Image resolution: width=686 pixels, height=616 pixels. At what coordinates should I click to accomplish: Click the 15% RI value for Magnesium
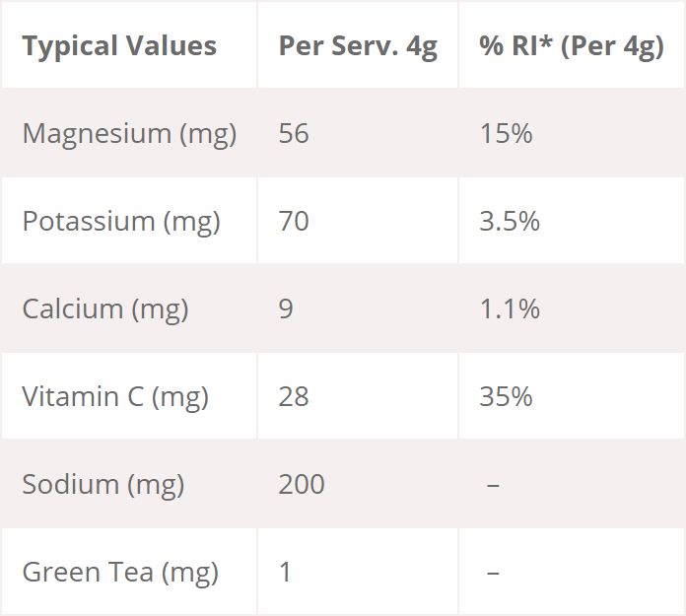(506, 134)
